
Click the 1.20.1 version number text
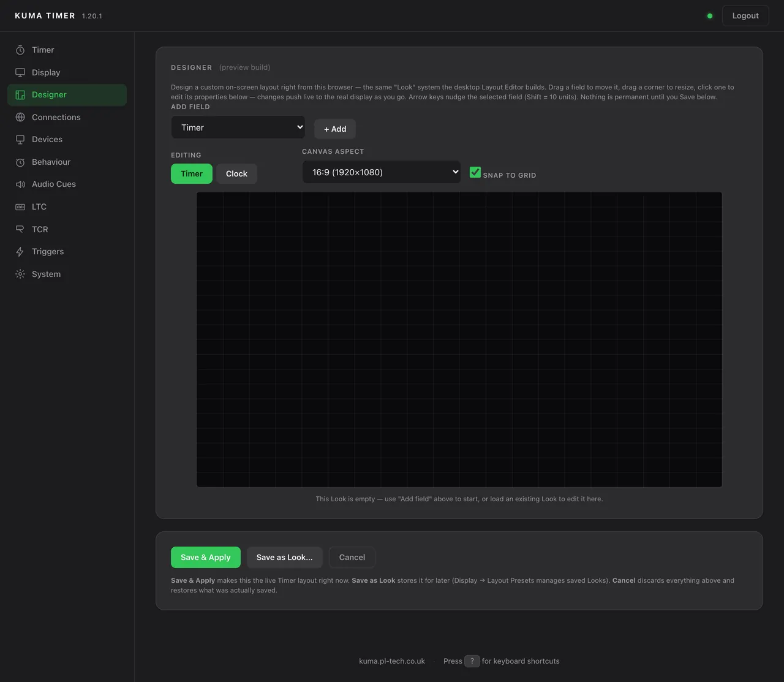[x=92, y=16]
